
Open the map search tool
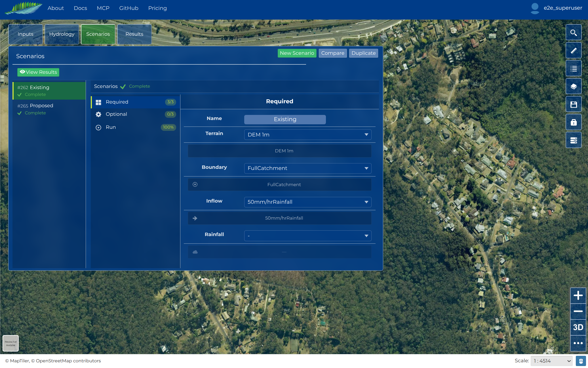[574, 33]
